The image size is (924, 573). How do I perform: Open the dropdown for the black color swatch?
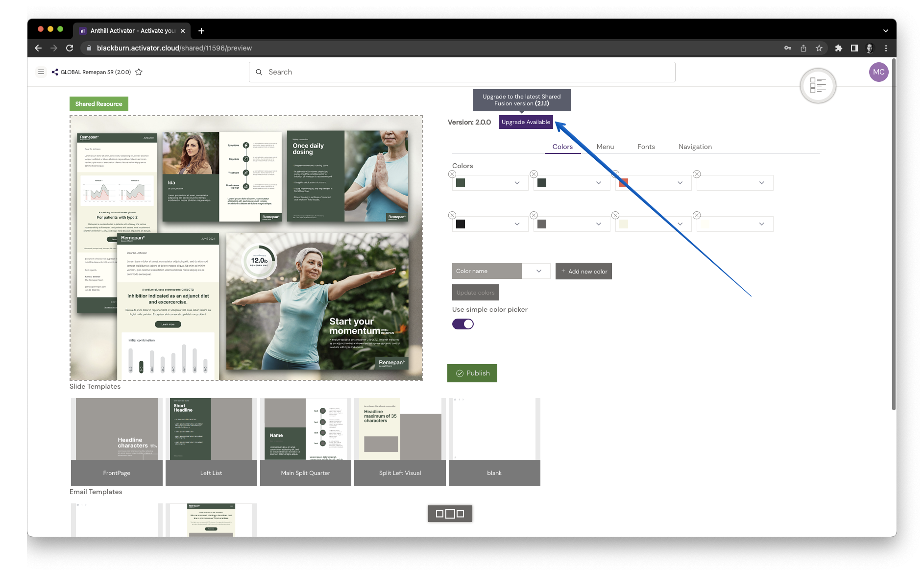(517, 224)
